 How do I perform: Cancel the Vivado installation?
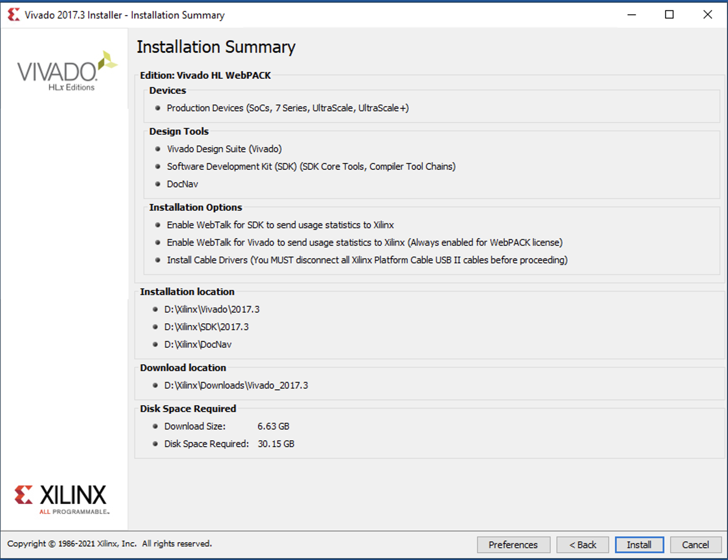point(695,545)
